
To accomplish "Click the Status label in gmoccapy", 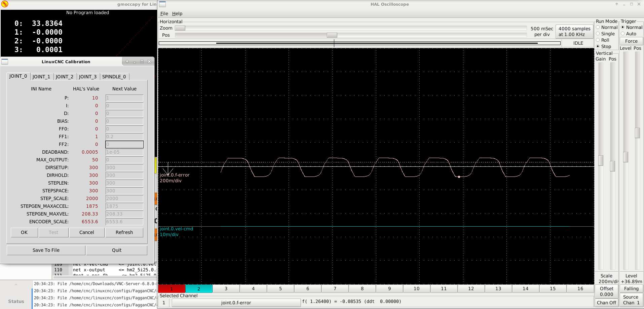I will pos(16,301).
